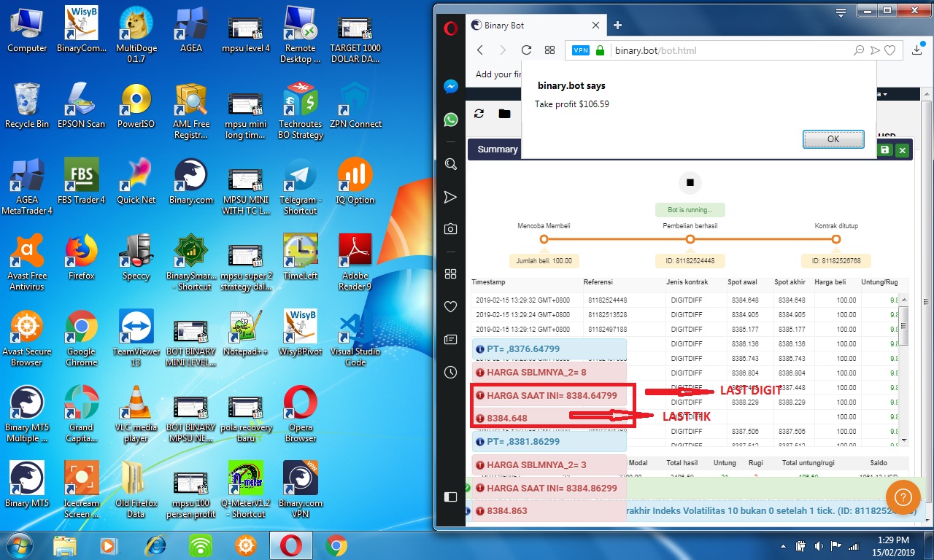Screen dimensions: 934x560
Task: Open Speed Dial grid in sidebar
Action: pos(451,273)
